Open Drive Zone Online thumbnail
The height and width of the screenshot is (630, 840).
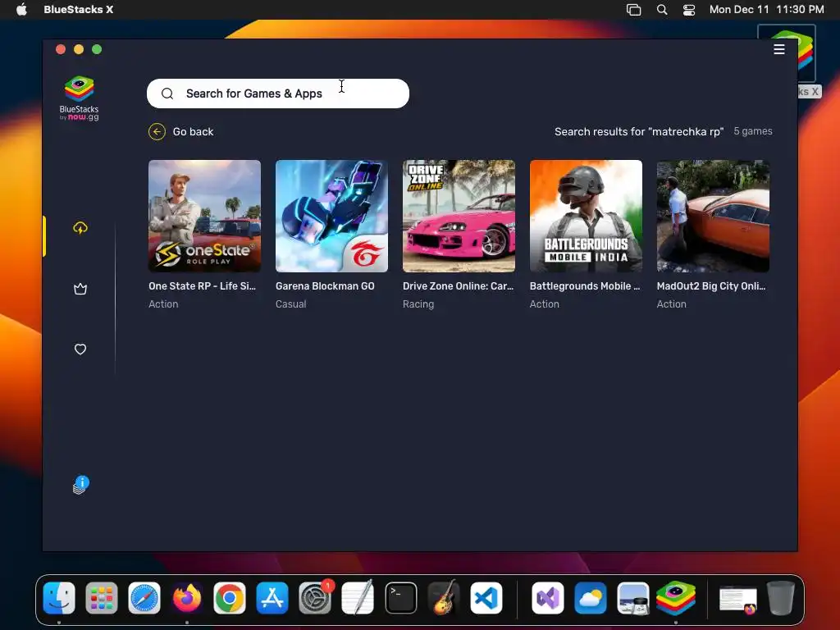[459, 216]
